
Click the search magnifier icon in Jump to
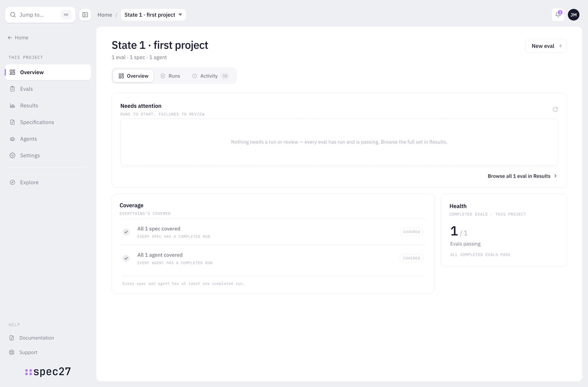coord(13,15)
